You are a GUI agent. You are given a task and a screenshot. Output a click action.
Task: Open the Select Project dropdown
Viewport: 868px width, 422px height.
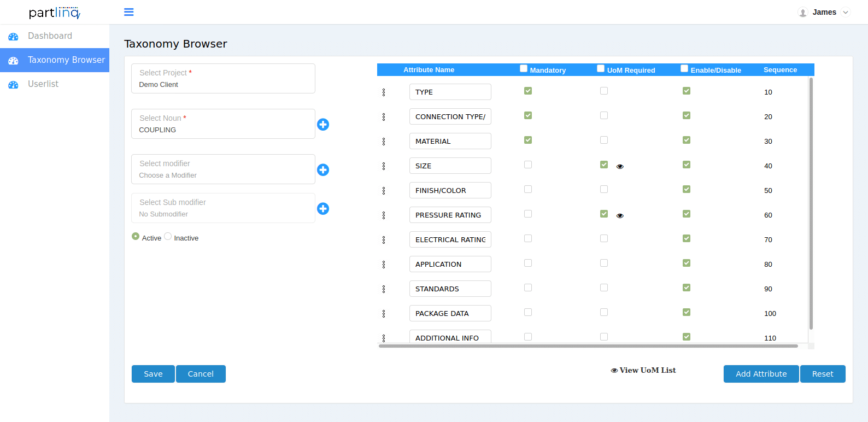223,78
